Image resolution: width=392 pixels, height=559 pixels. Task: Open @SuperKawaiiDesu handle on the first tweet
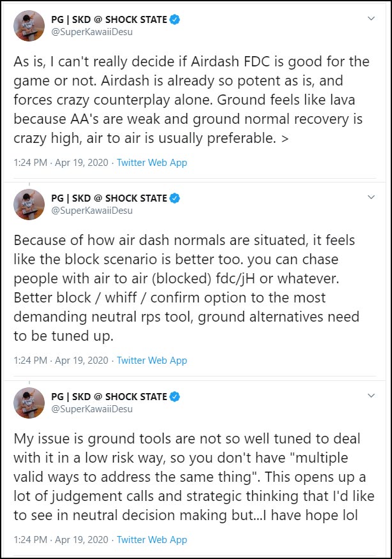tap(91, 32)
